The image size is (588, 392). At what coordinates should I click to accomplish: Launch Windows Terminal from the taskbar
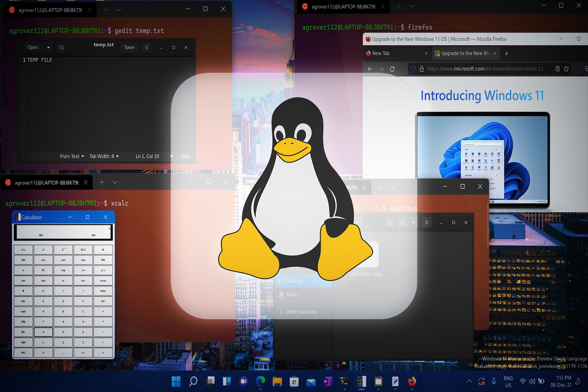pyautogui.click(x=345, y=381)
